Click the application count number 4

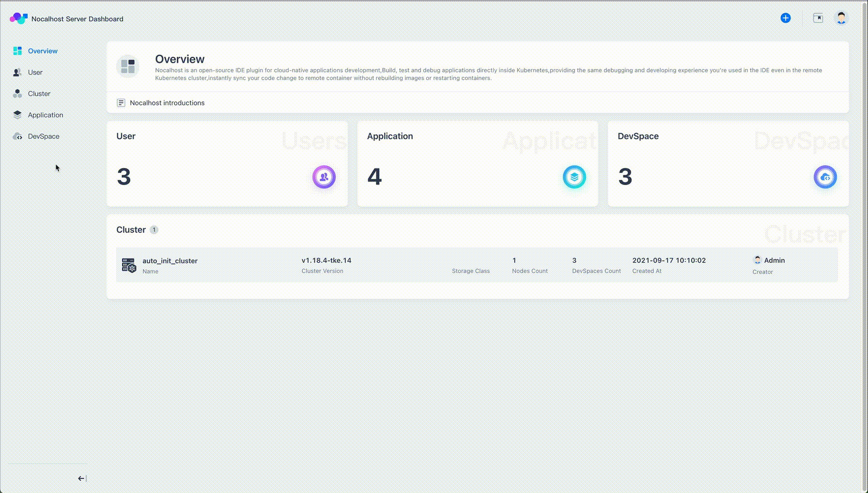pos(374,176)
